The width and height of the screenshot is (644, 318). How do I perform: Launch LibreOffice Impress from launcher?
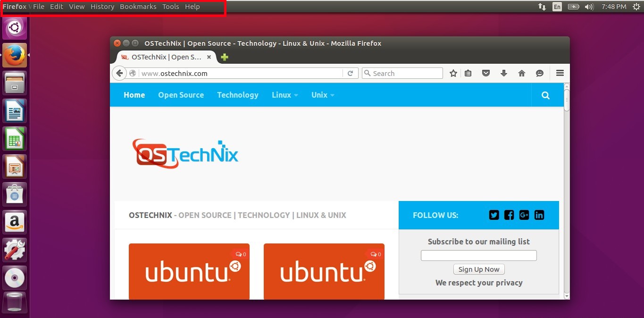[x=15, y=167]
